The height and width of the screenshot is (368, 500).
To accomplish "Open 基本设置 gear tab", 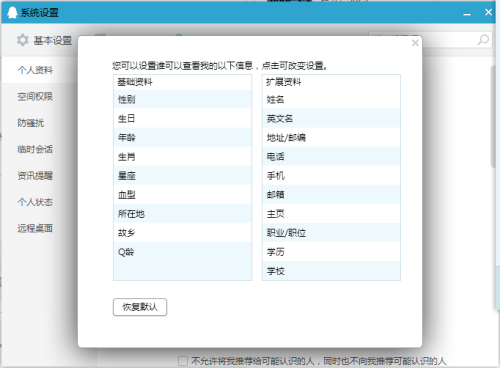I will 44,40.
